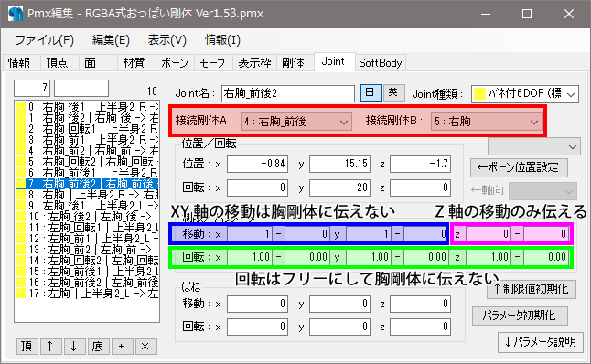Select joint 3: 右胸_前1 in list
The height and width of the screenshot is (364, 591).
tap(87, 140)
